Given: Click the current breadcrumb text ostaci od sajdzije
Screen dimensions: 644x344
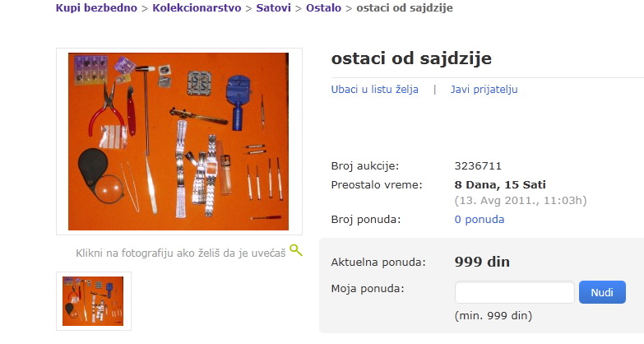Looking at the screenshot, I should click(405, 7).
